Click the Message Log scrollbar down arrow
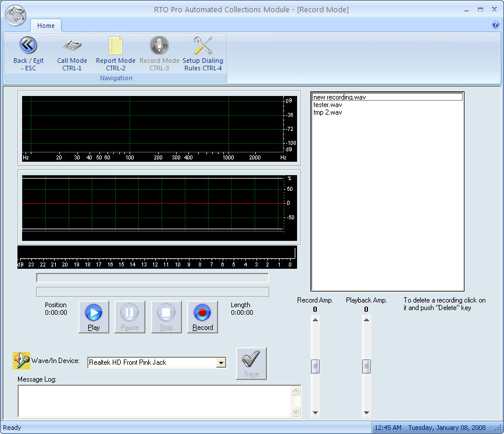The height and width of the screenshot is (434, 504). [295, 412]
